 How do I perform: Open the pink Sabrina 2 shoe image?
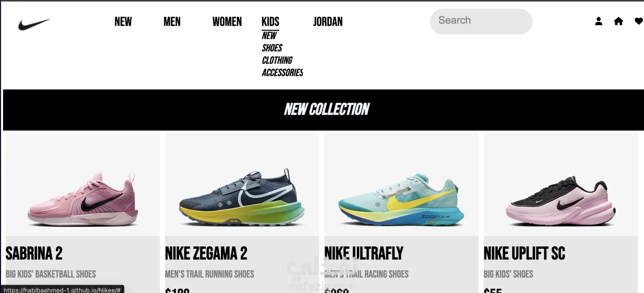click(x=83, y=185)
